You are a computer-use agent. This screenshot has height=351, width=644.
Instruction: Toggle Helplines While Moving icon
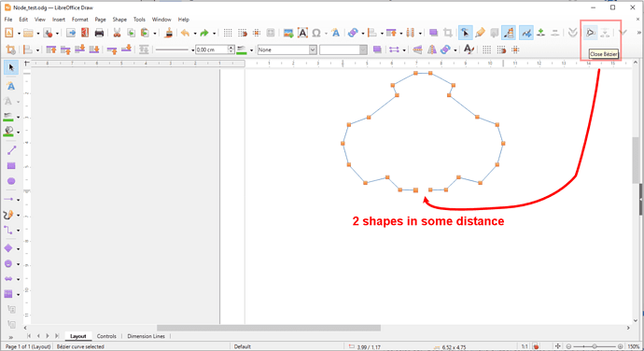click(257, 33)
